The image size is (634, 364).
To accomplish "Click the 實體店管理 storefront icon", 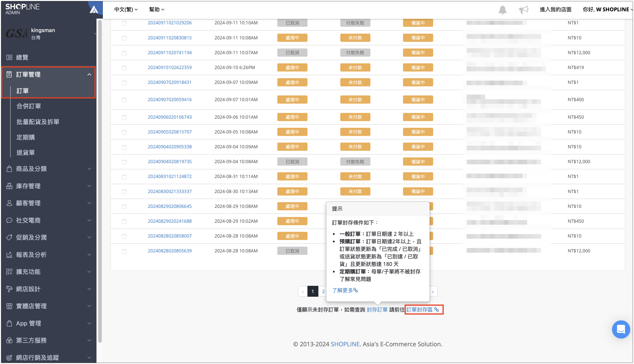I will point(9,306).
